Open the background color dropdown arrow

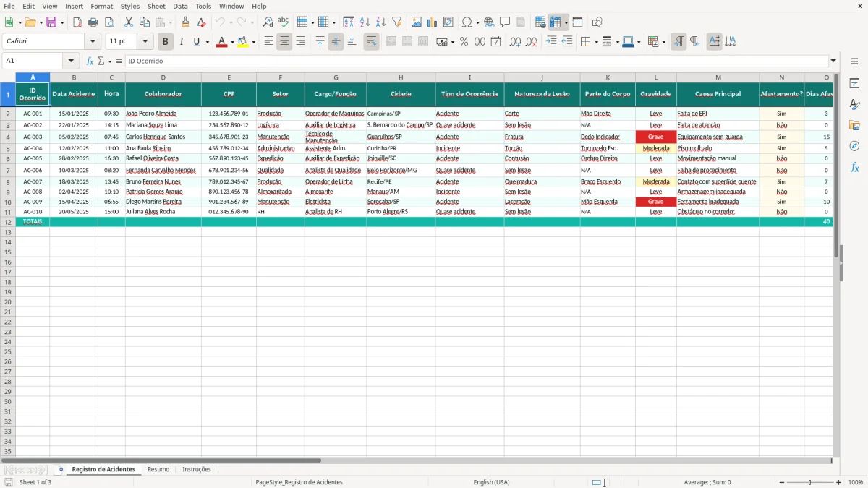click(253, 42)
